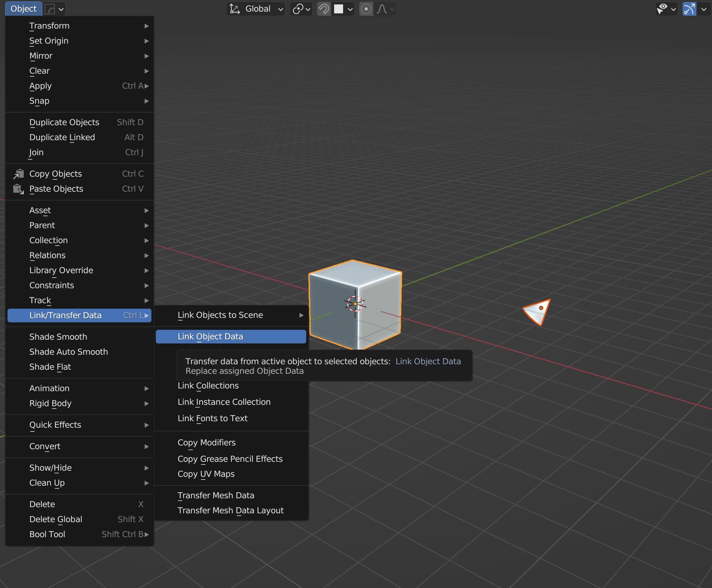Image resolution: width=712 pixels, height=588 pixels.
Task: Open Animation submenu
Action: [x=79, y=388]
